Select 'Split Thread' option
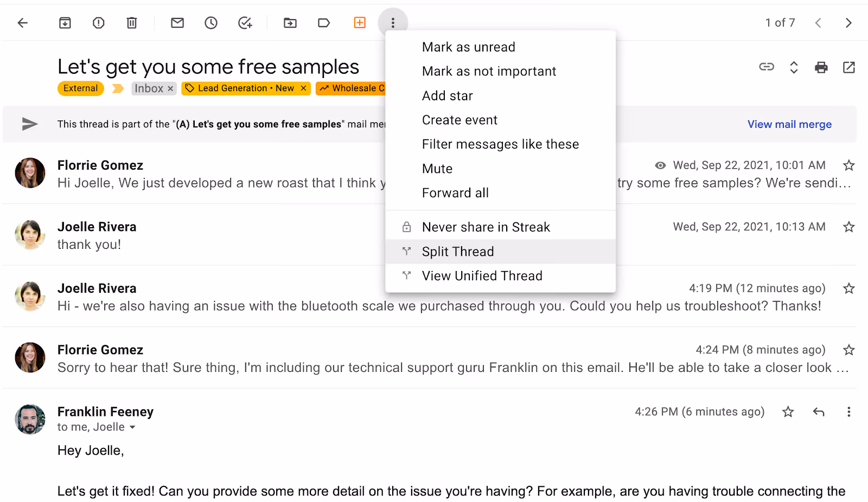The image size is (868, 502). [500, 252]
